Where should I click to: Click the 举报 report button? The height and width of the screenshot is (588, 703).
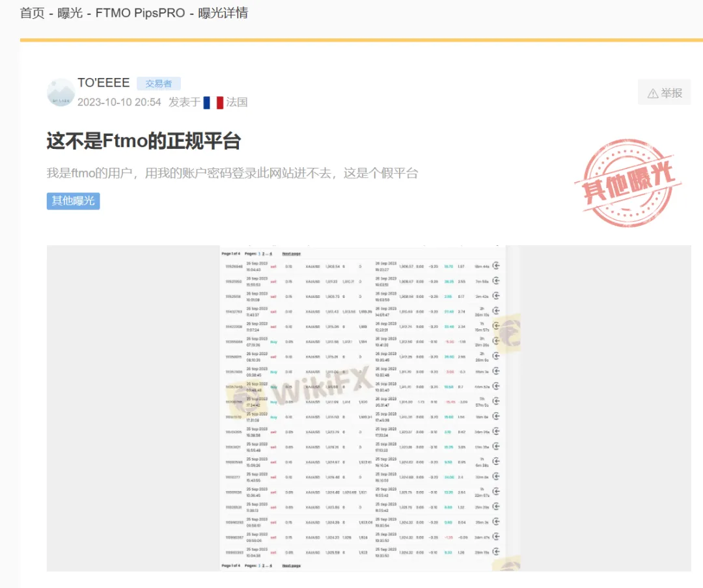(665, 93)
